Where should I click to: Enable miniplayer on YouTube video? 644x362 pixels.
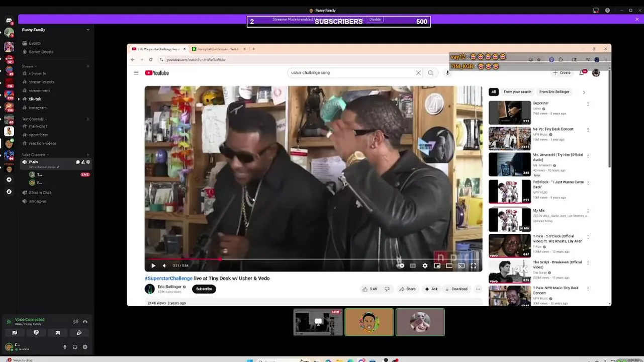pyautogui.click(x=437, y=266)
